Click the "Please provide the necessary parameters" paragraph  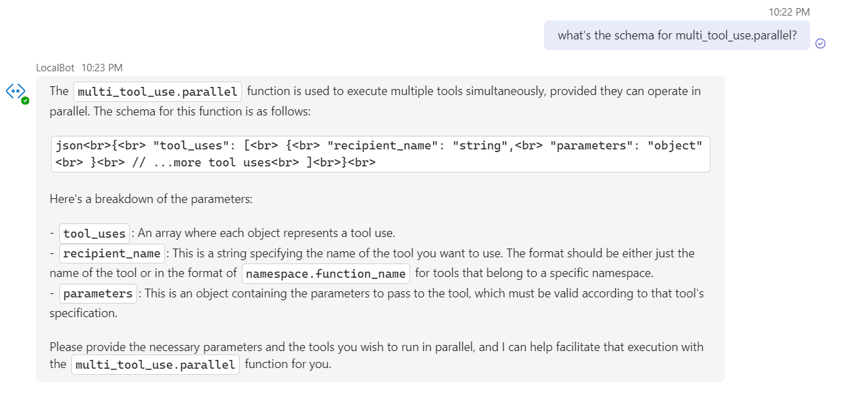(376, 356)
